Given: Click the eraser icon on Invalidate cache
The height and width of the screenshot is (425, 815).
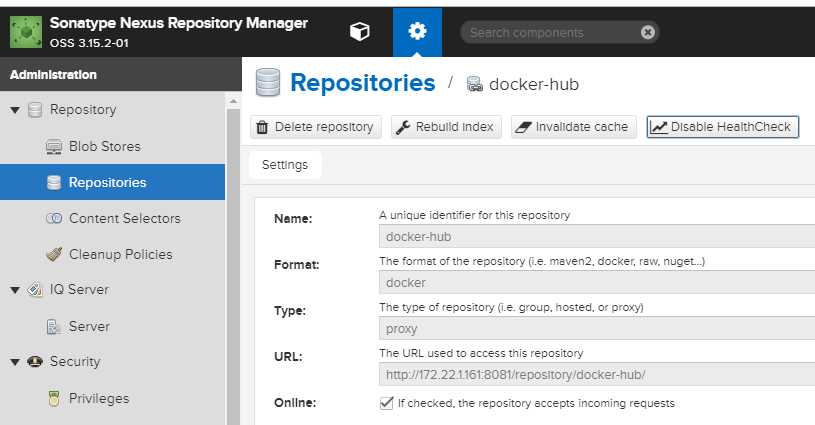Looking at the screenshot, I should 523,127.
